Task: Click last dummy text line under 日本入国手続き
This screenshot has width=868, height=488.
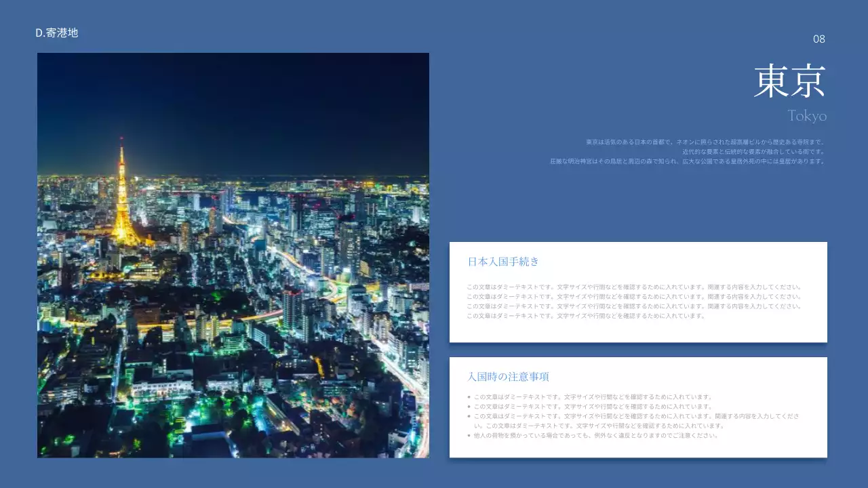Action: [x=586, y=316]
